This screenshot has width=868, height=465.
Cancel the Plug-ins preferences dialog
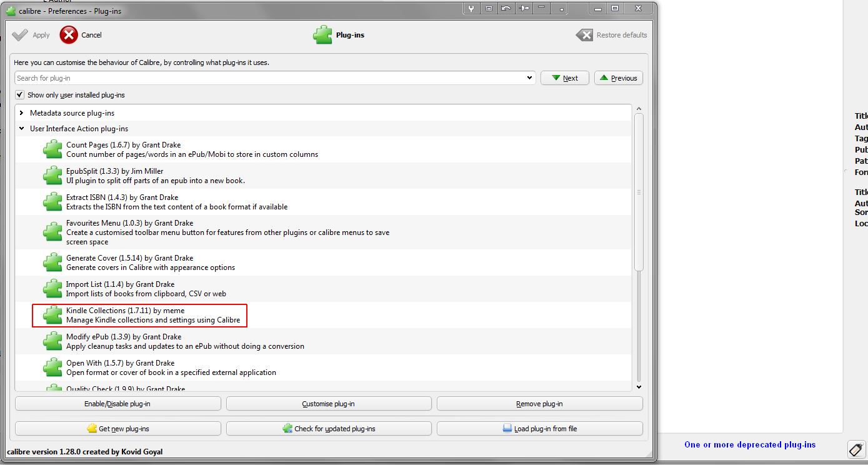coord(81,35)
